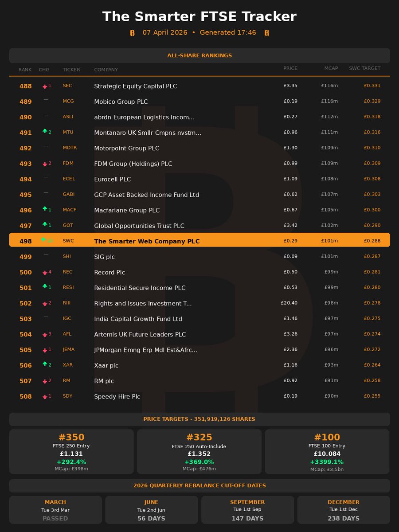Click the red down arrow in the SEC row
Image resolution: width=399 pixels, height=532 pixels.
(45, 86)
